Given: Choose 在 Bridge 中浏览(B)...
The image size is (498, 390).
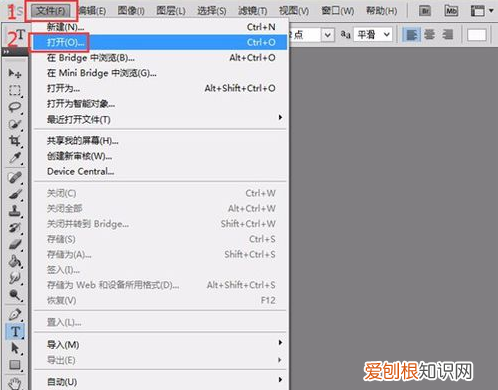Looking at the screenshot, I should click(161, 58).
